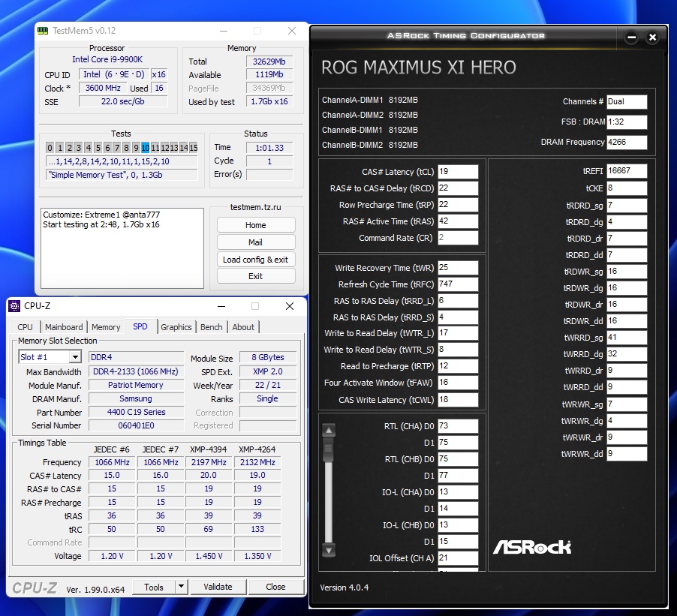
Task: Click the tRCD value field
Action: (x=458, y=188)
